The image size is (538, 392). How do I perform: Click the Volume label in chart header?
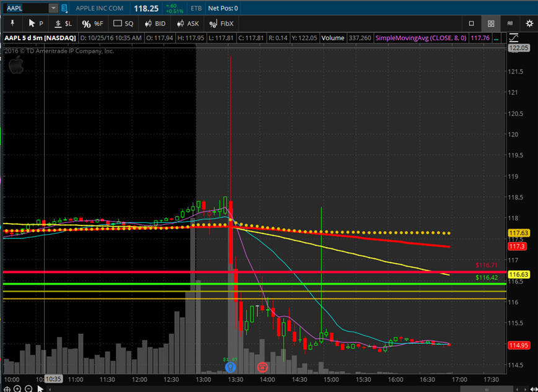[x=332, y=38]
